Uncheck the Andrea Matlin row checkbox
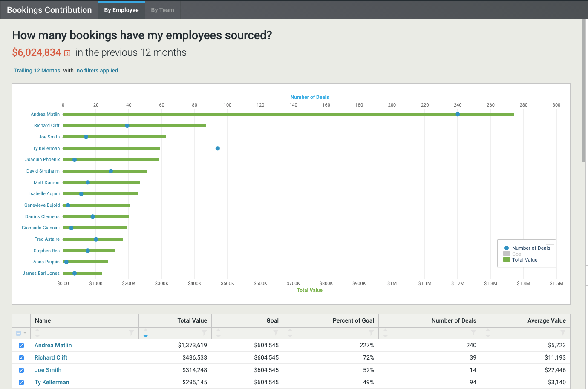Viewport: 588px width, 389px height. (x=21, y=346)
